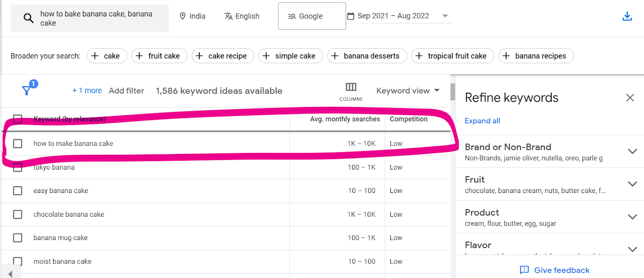
Task: Close the Refine keywords panel
Action: (630, 98)
